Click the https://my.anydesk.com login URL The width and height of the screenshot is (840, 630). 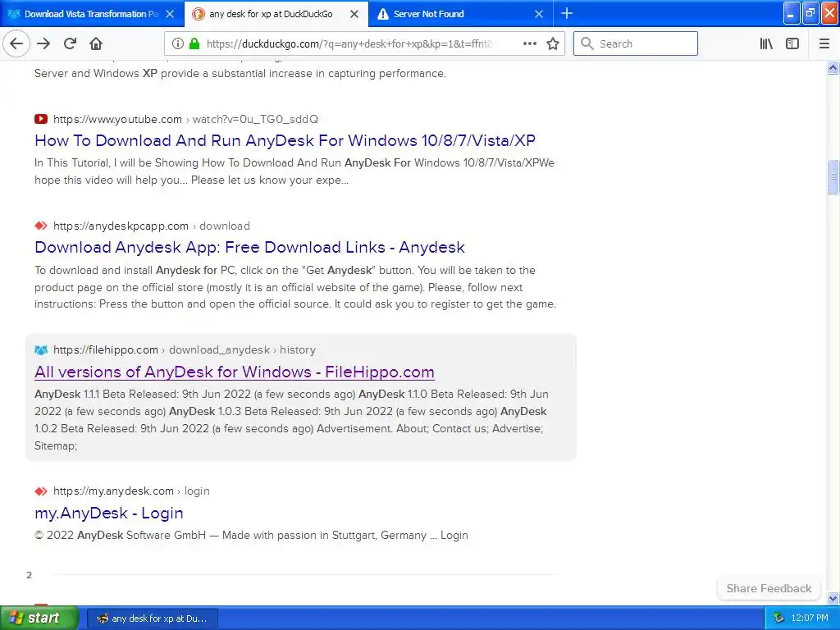point(131,491)
